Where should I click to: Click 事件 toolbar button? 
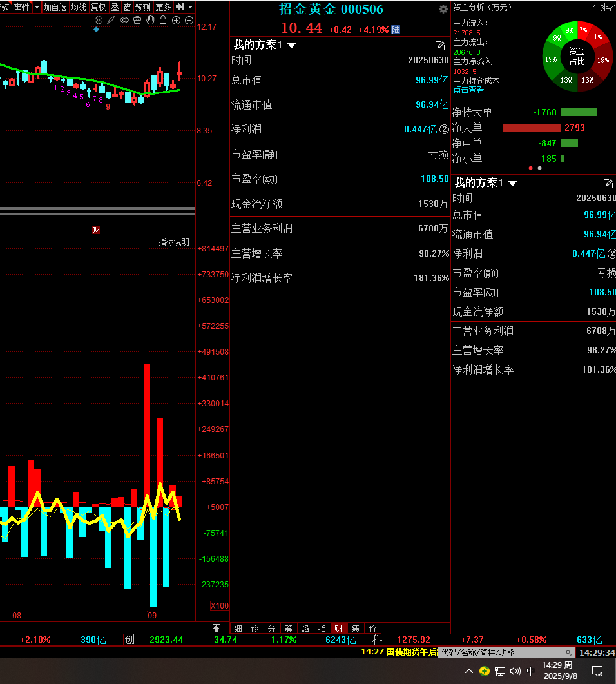22,7
